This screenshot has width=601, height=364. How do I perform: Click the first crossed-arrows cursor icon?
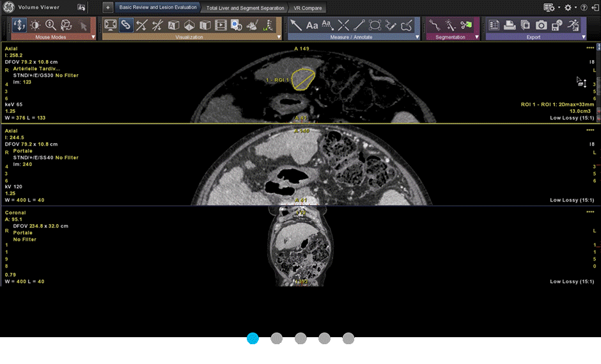point(141,26)
